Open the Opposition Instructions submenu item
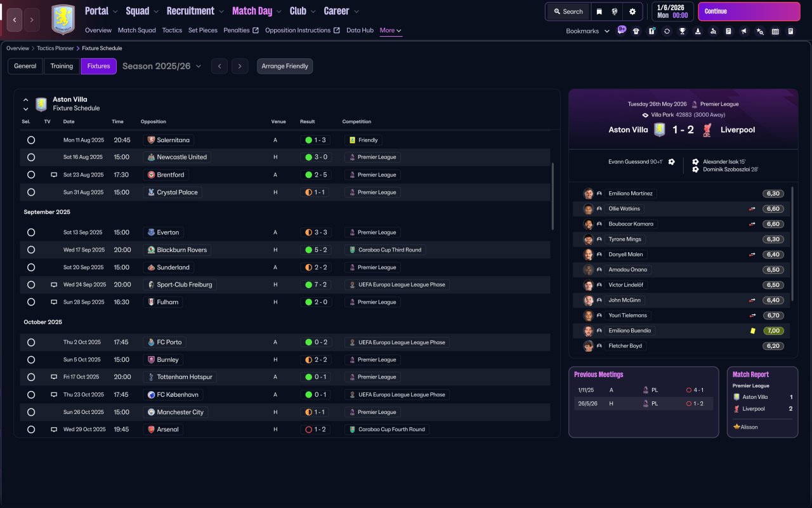Image resolution: width=812 pixels, height=508 pixels. click(x=302, y=30)
